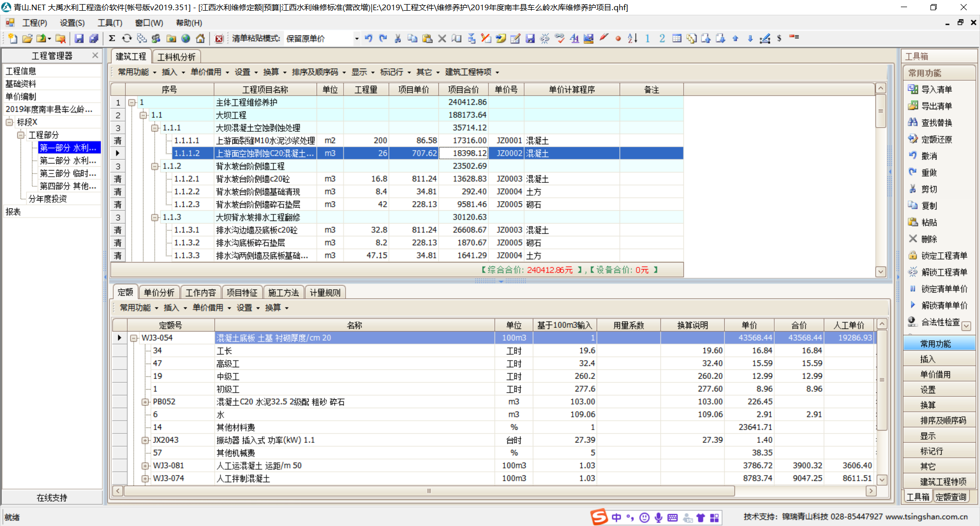Click the blue floppy disk save icon
The height and width of the screenshot is (526, 980).
[79, 39]
